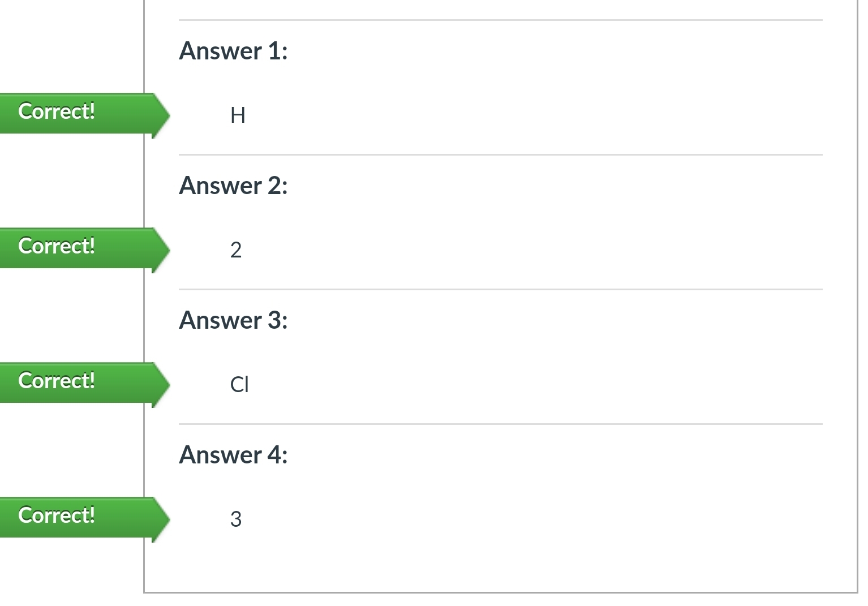Screen dimensions: 868x606
Task: Click the divider line above Answer 1
Action: point(500,20)
